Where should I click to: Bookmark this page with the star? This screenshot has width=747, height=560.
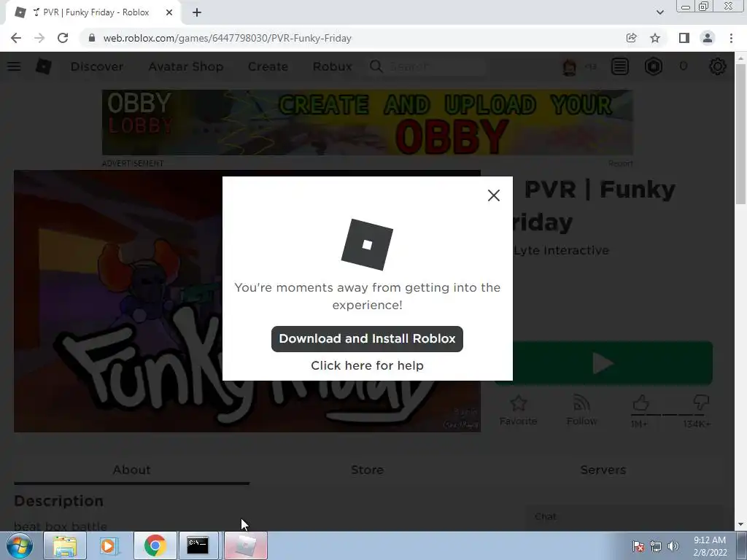pyautogui.click(x=655, y=38)
